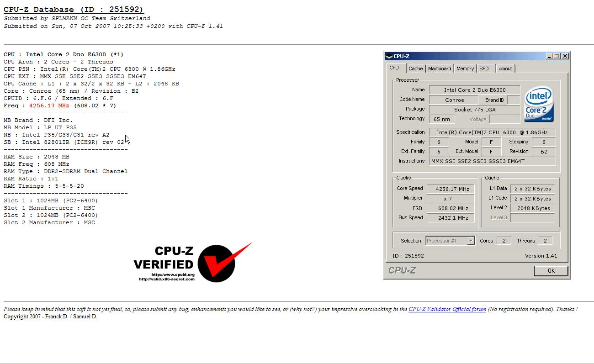Open the Processor #1 selection dropdown
The image size is (594, 364).
pos(450,241)
